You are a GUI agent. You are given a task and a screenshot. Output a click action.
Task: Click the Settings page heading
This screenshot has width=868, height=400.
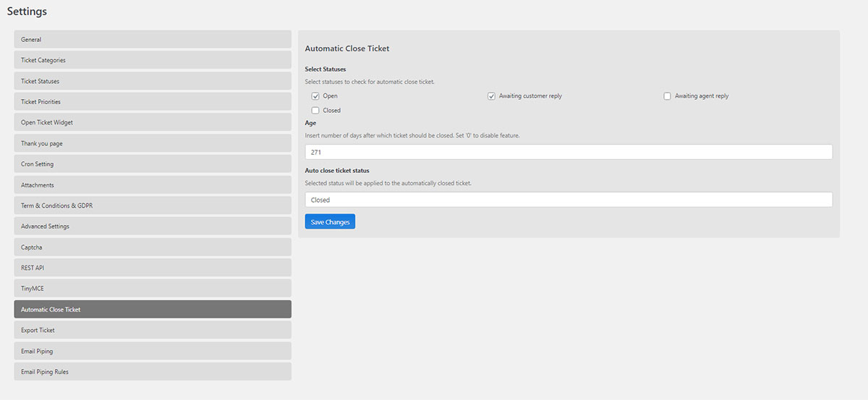coord(27,12)
